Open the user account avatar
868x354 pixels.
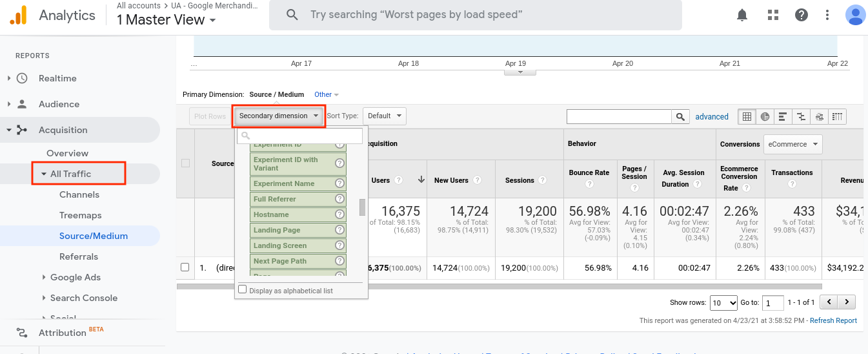[856, 14]
